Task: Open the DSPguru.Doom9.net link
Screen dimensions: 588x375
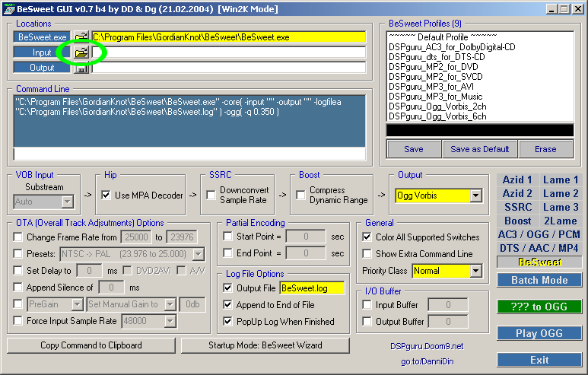Action: (427, 346)
